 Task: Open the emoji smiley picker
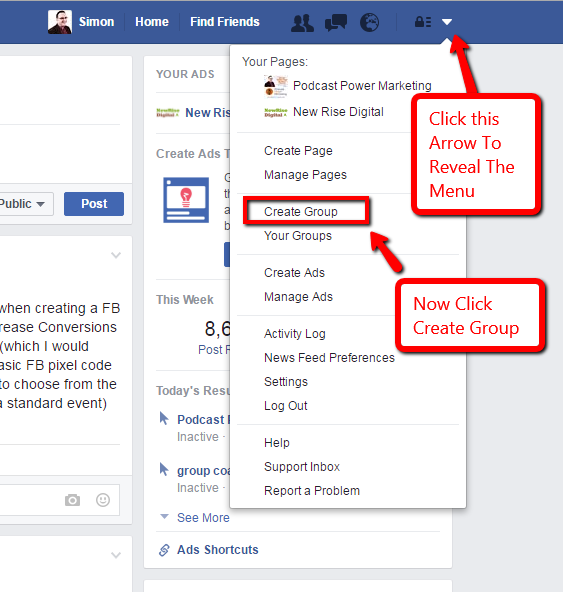point(103,500)
